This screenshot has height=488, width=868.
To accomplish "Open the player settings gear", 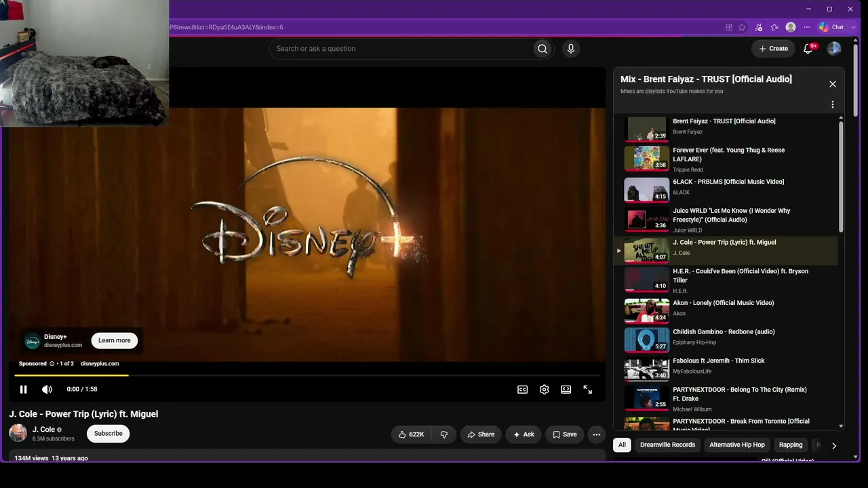I will click(x=545, y=389).
